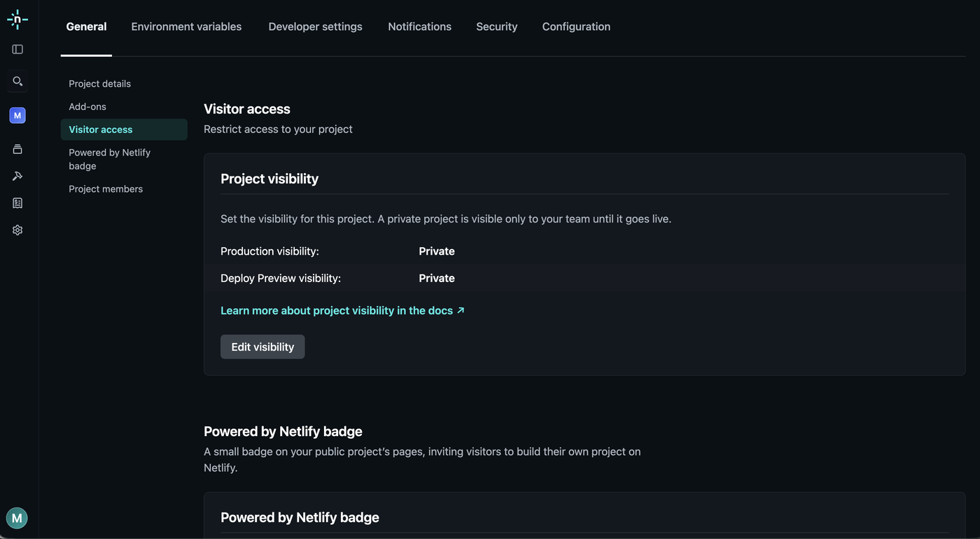This screenshot has width=980, height=539.
Task: Open the hammer builds icon
Action: (17, 176)
